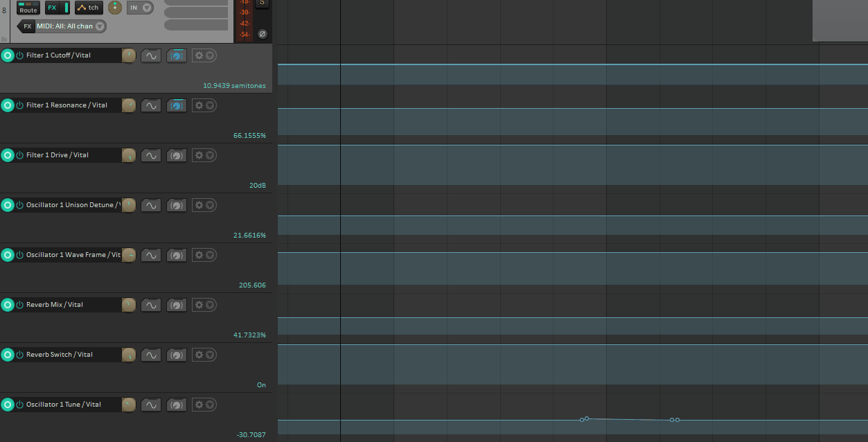Screen dimensions: 868x442
Task: Open gear menu for Filter 1 Cutoff lane
Action: 204,55
